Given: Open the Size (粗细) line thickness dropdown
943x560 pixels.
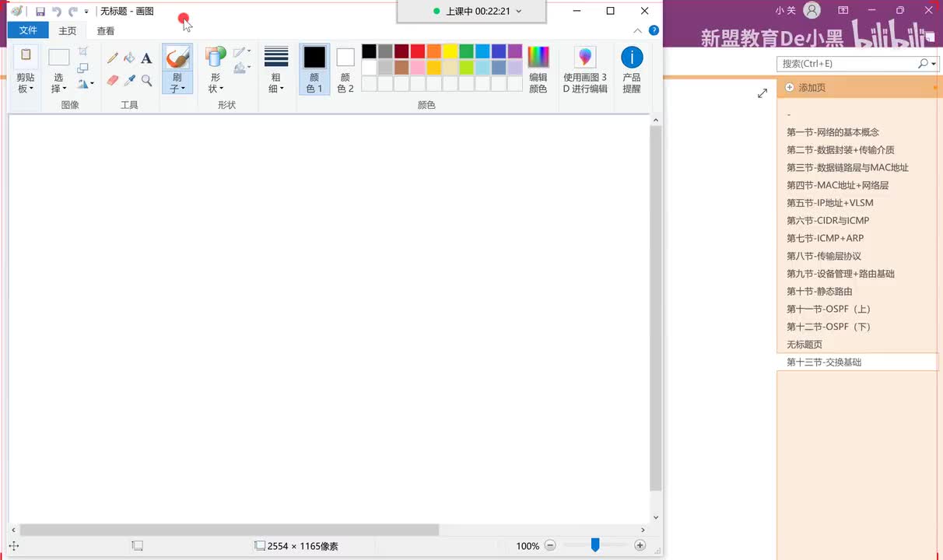Looking at the screenshot, I should 276,69.
